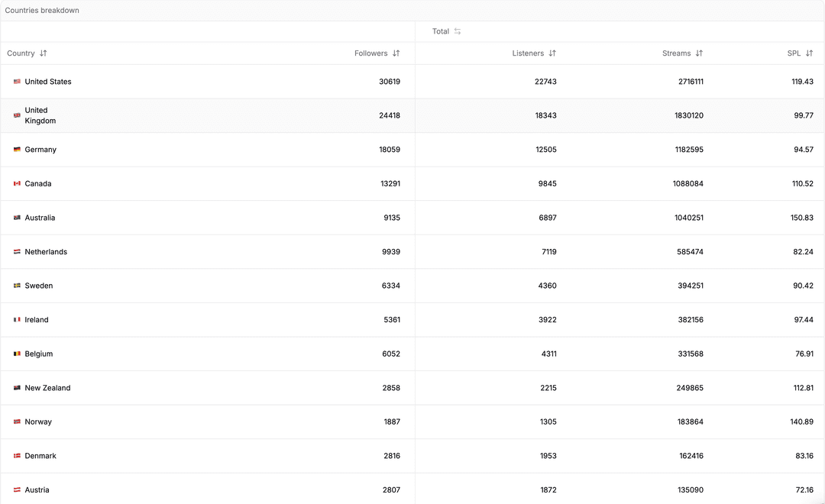Click the Listeners sort arrows icon
Viewport: 825px width, 504px height.
552,53
